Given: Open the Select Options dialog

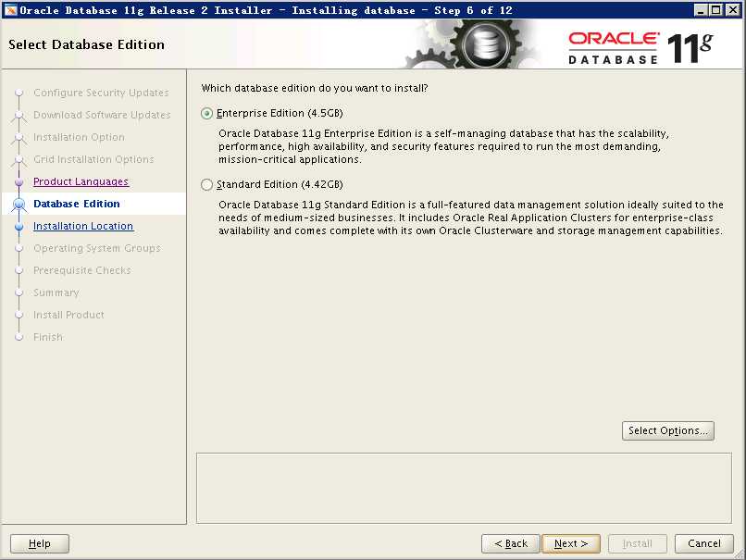Looking at the screenshot, I should pyautogui.click(x=668, y=430).
